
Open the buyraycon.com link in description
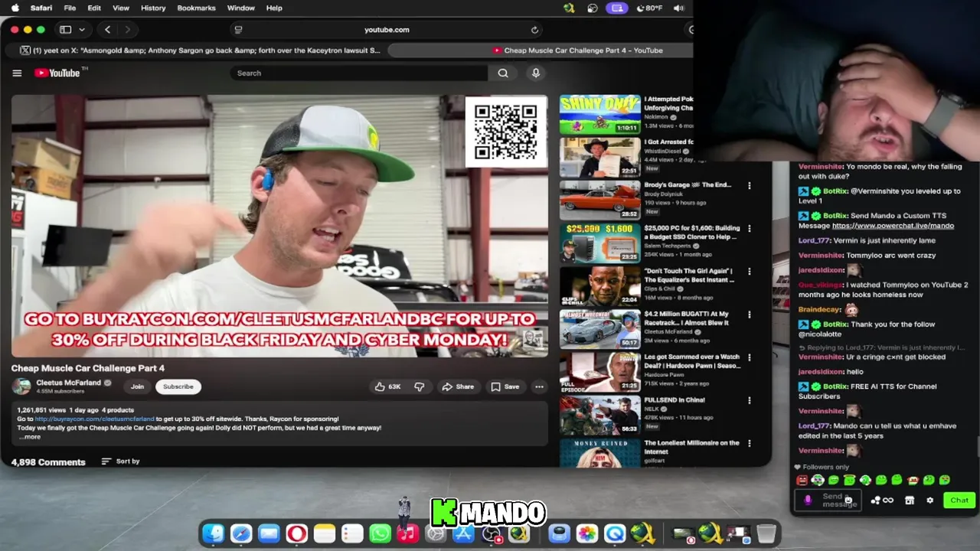point(95,419)
